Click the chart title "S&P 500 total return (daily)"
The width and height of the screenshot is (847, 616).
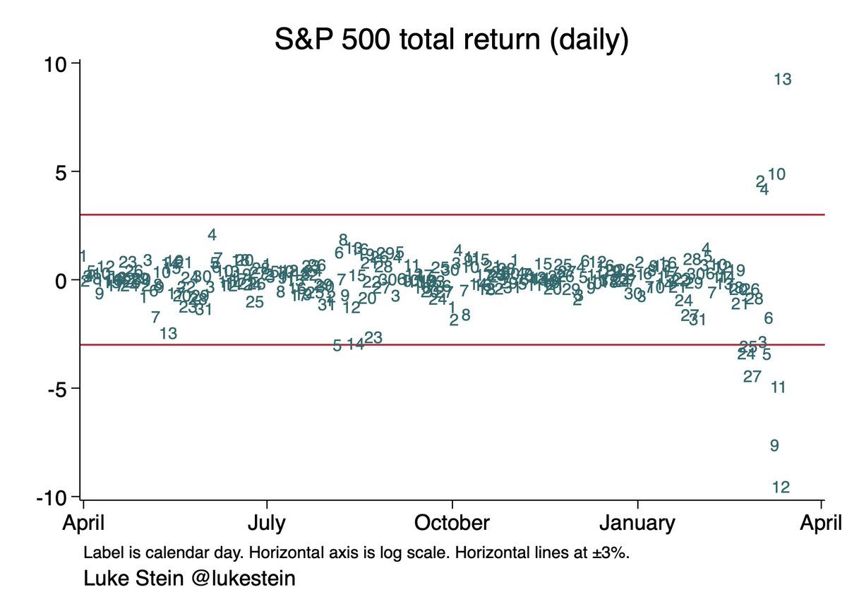tap(451, 42)
